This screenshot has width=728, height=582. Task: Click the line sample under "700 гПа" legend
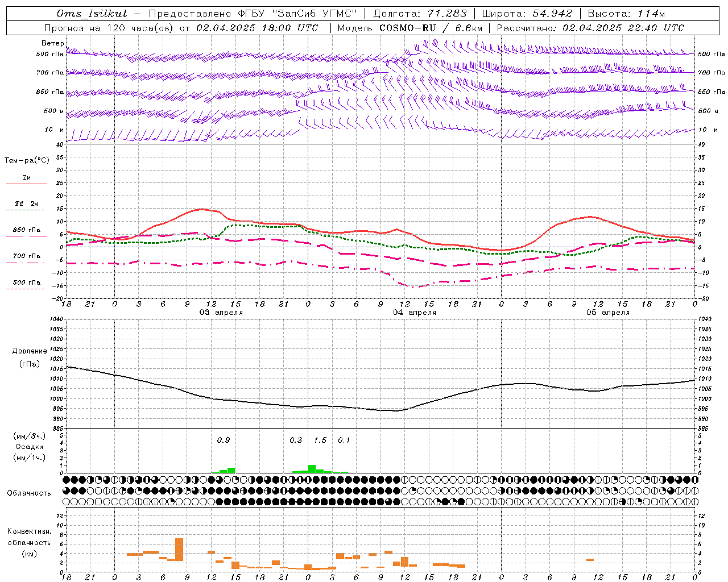tap(26, 264)
